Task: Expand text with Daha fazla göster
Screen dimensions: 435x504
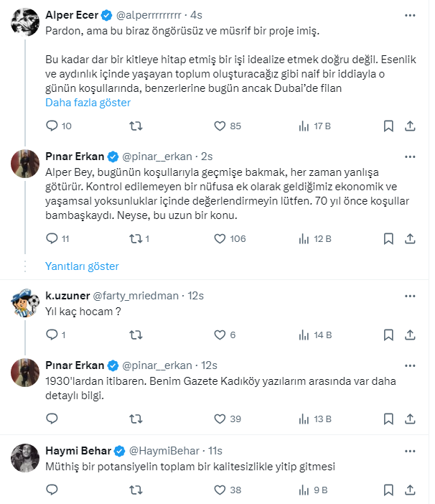Action: [x=88, y=103]
